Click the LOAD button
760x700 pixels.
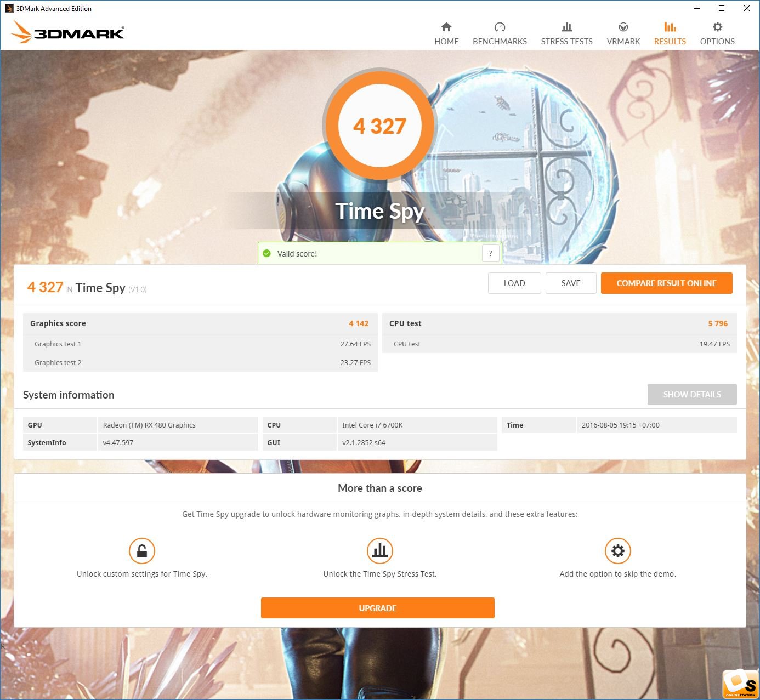coord(514,283)
